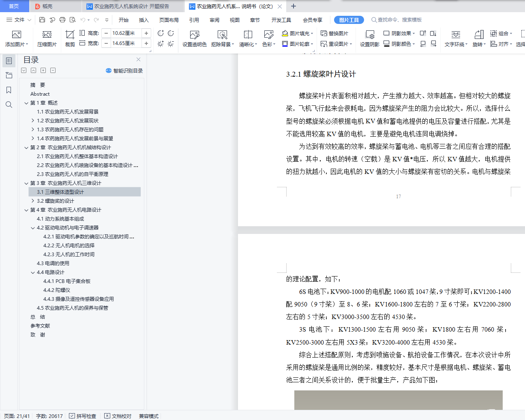Viewport: 525px width, 420px height.
Task: Click the Print icon in quick toolbar
Action: 62,19
